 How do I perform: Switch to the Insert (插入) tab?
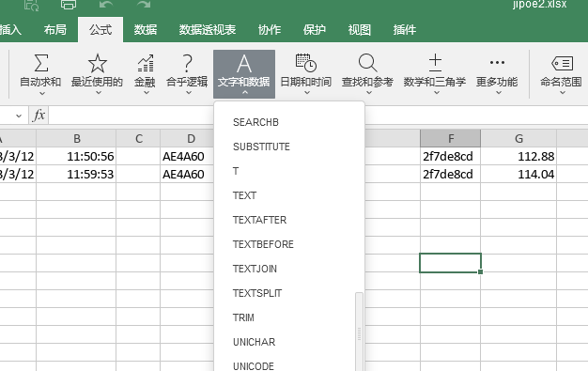[x=10, y=30]
